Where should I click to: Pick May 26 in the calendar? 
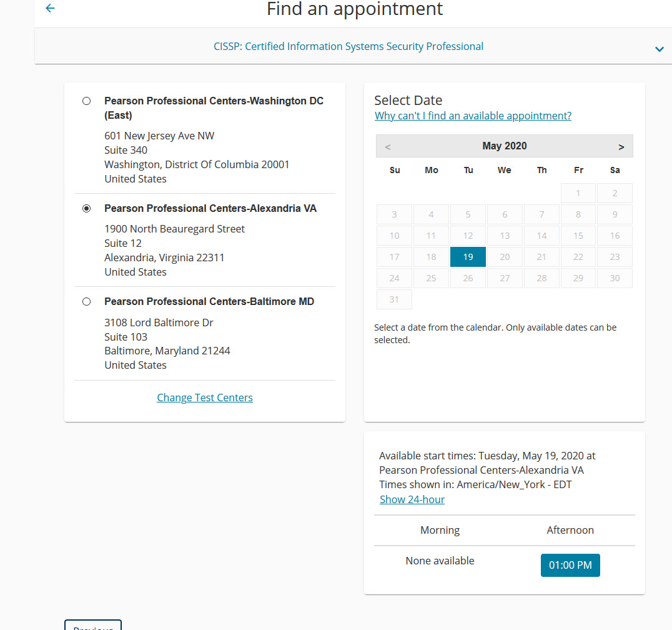tap(468, 278)
